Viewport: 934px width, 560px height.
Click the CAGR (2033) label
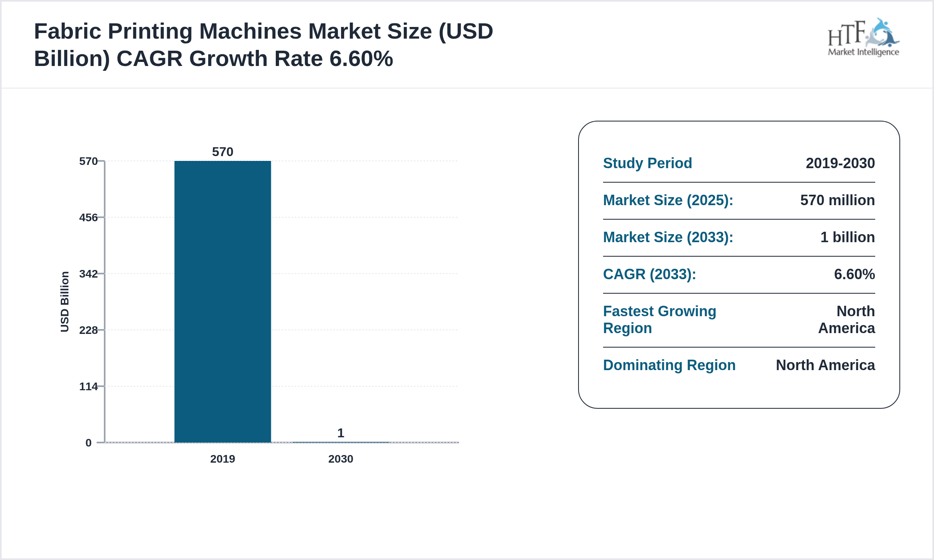tap(649, 274)
